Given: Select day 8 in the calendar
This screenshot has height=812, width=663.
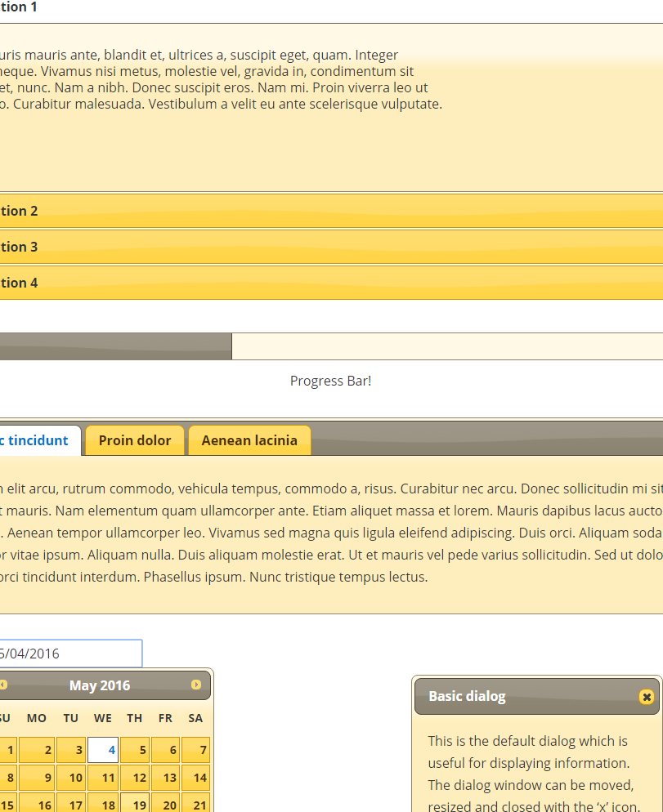Looking at the screenshot, I should tap(8, 778).
